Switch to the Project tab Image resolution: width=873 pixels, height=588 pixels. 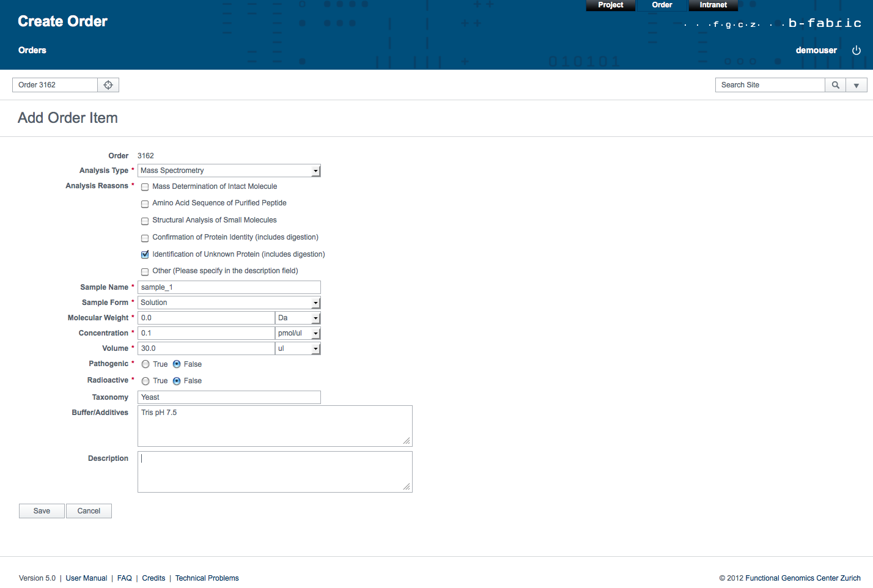click(610, 5)
